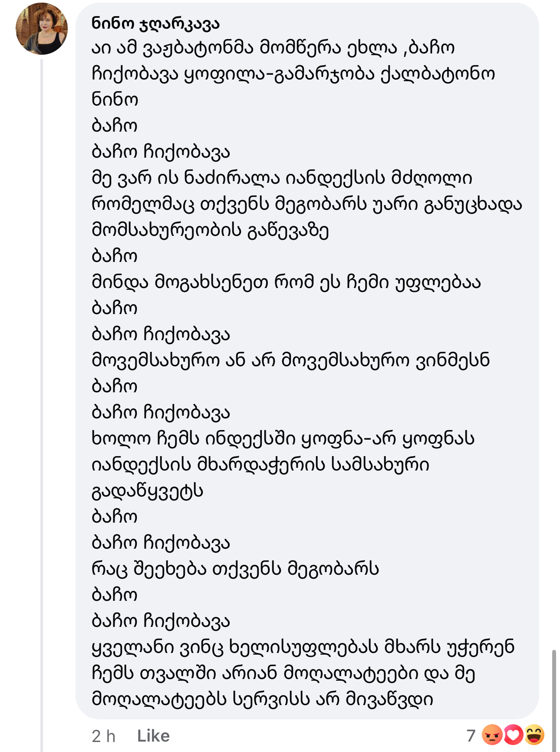Click the line starting "აი ამ ვაჟბატონმა"

point(273,48)
